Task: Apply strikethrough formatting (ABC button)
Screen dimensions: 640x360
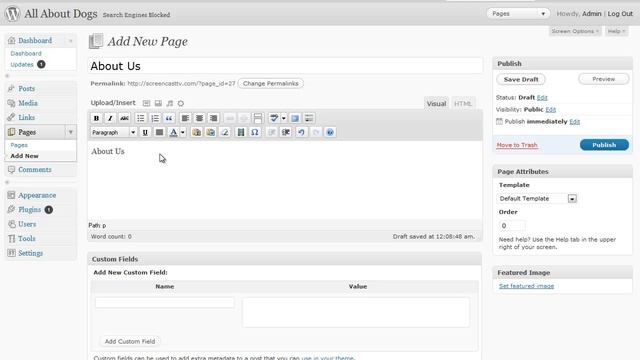Action: point(124,118)
